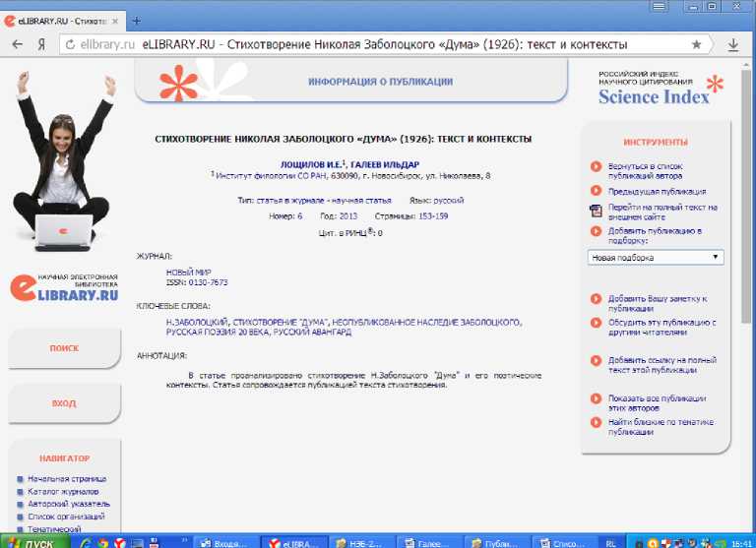Open a new tab with the plus button

(137, 21)
